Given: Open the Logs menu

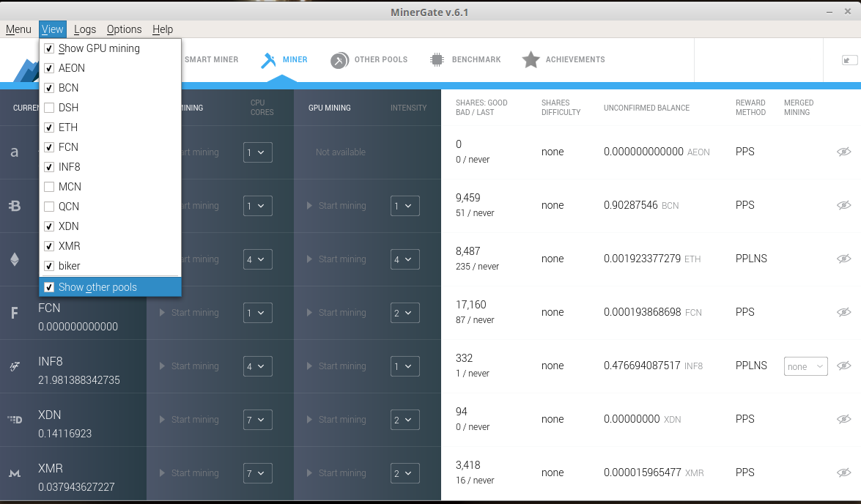Looking at the screenshot, I should [85, 29].
